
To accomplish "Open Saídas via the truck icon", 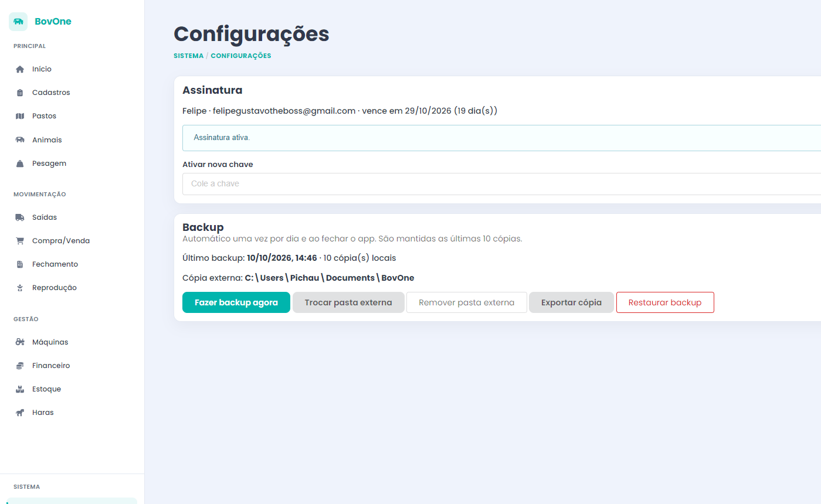I will (x=20, y=217).
